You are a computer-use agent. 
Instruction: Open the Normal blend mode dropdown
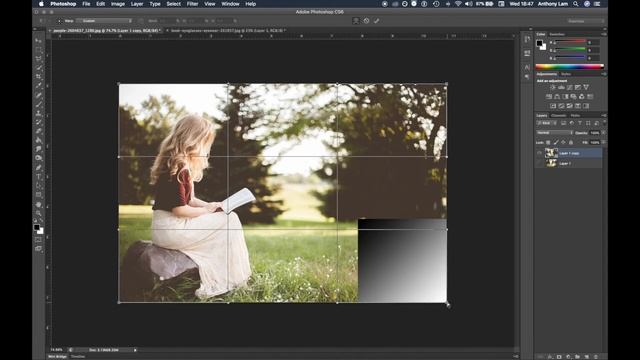coord(555,133)
